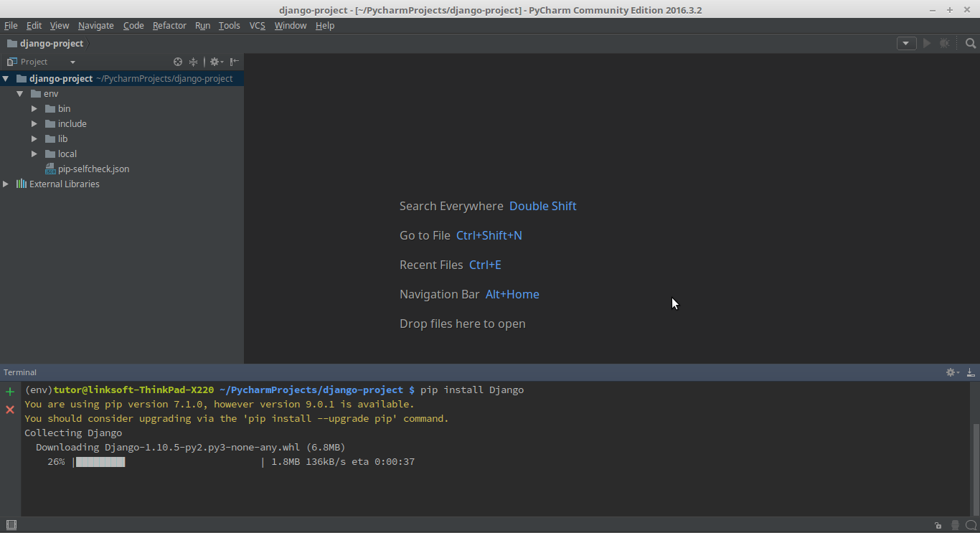
Task: Close the Terminal session using the red X
Action: coord(9,410)
